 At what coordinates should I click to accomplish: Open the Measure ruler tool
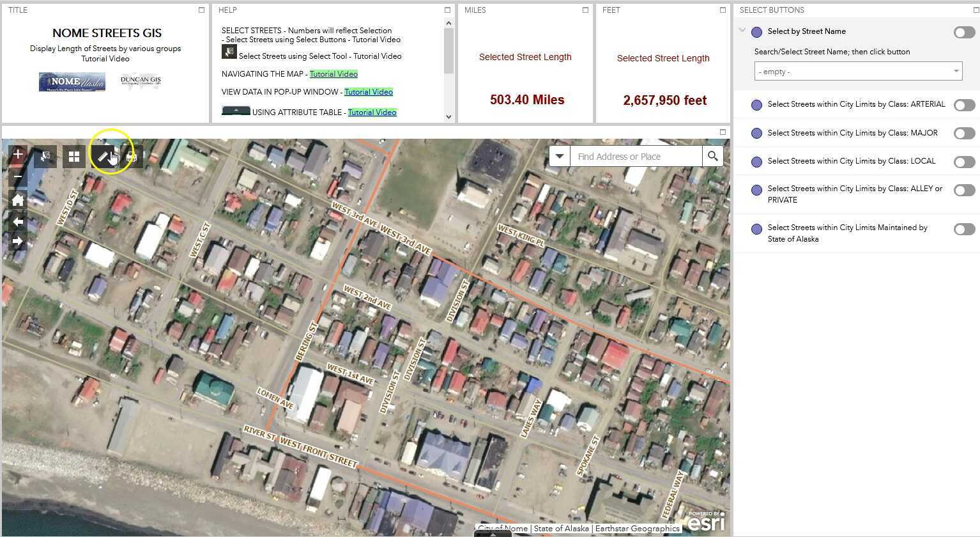pyautogui.click(x=103, y=157)
